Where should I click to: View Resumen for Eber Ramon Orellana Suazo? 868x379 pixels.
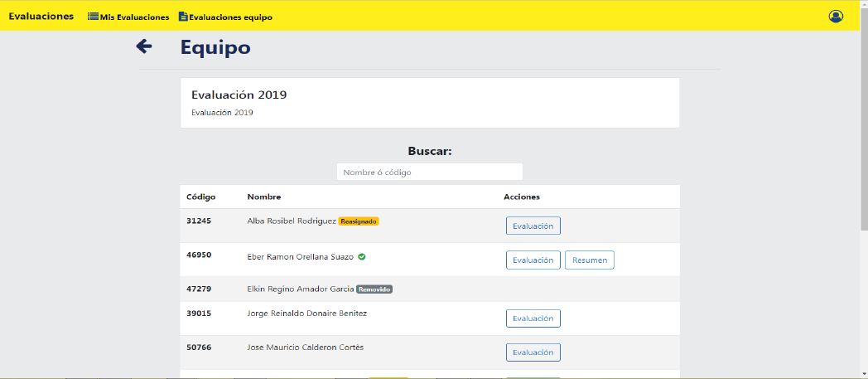click(589, 260)
